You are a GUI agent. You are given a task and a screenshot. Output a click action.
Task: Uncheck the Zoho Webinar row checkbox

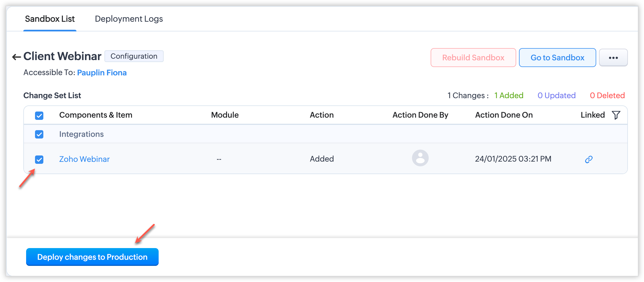point(39,159)
